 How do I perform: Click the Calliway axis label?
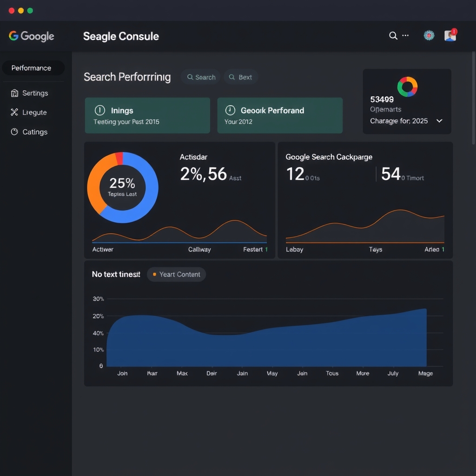(199, 250)
